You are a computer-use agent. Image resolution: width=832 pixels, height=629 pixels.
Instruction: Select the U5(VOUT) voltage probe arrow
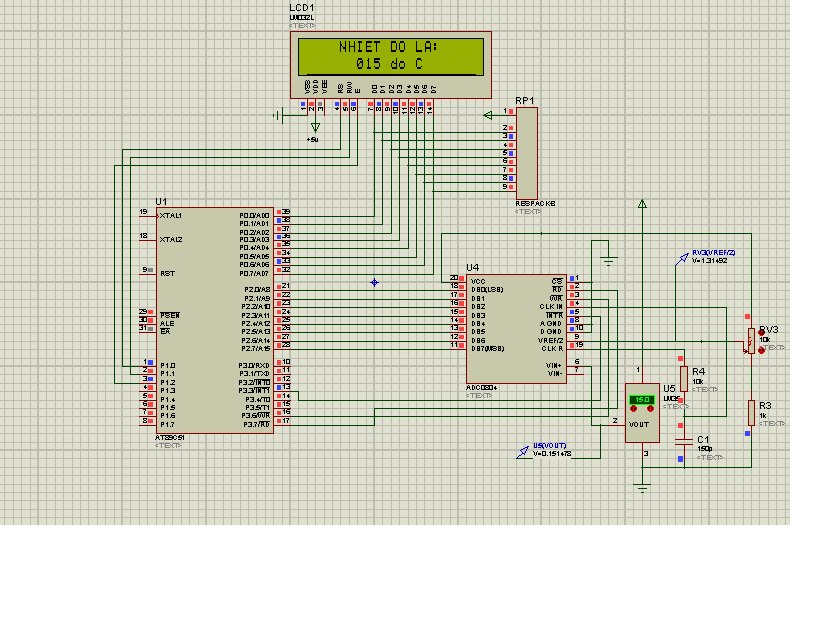click(523, 452)
